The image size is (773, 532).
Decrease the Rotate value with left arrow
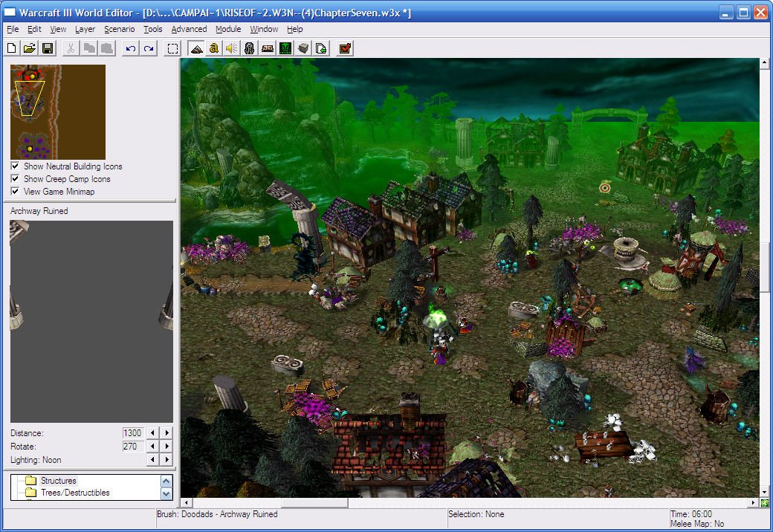click(x=153, y=447)
